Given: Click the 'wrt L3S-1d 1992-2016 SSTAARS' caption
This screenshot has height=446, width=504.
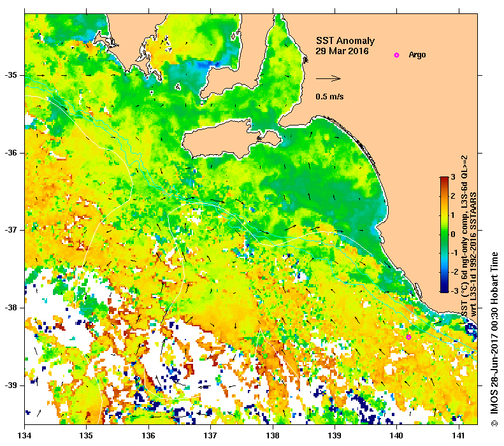Looking at the screenshot, I should tap(473, 254).
